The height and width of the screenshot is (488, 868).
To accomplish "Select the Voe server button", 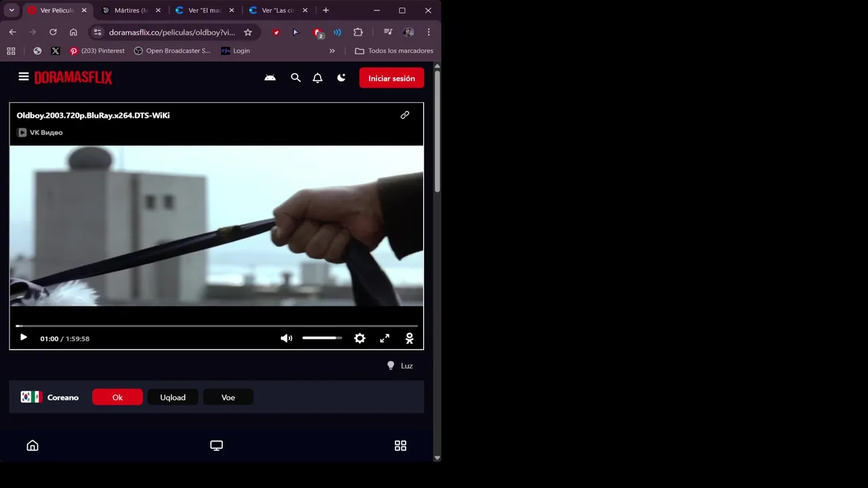I will (228, 397).
